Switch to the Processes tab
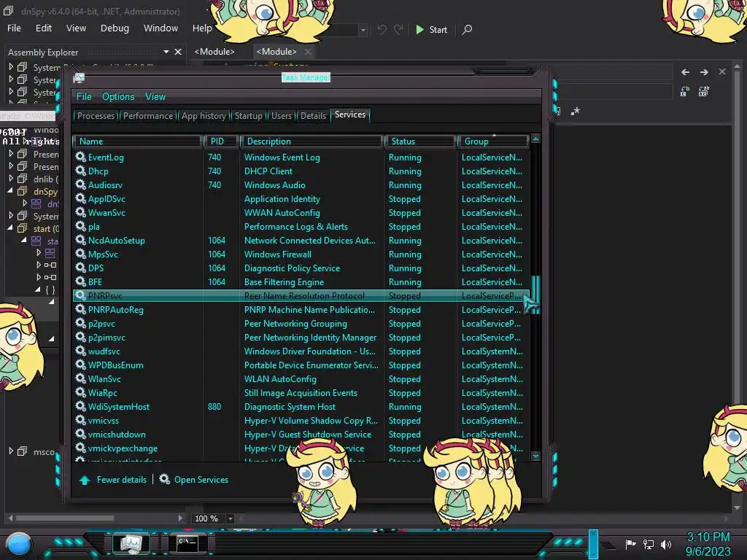 [x=96, y=116]
